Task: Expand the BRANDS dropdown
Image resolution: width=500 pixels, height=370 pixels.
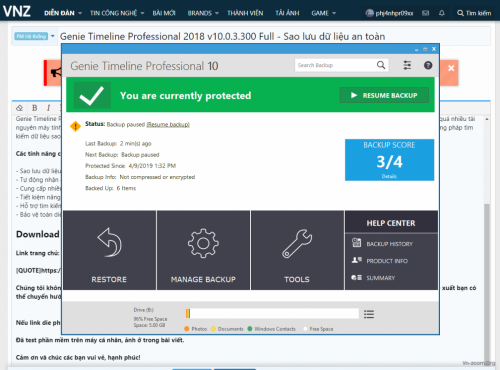Action: pyautogui.click(x=217, y=13)
